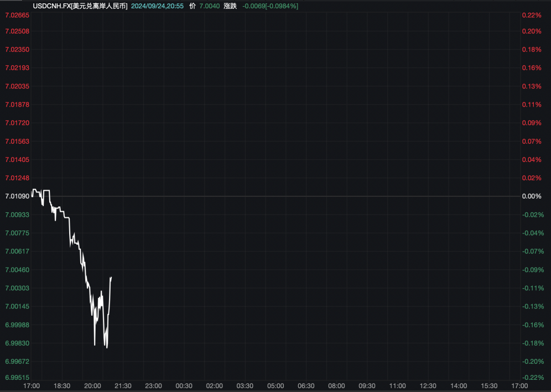This screenshot has height=392, width=551.
Task: Click the 03:30 time axis label
Action: (x=245, y=386)
